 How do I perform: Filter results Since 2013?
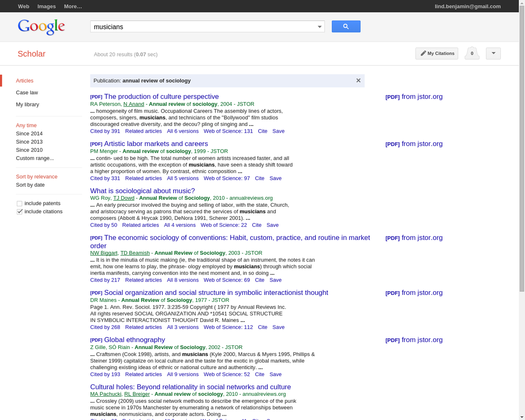[29, 142]
